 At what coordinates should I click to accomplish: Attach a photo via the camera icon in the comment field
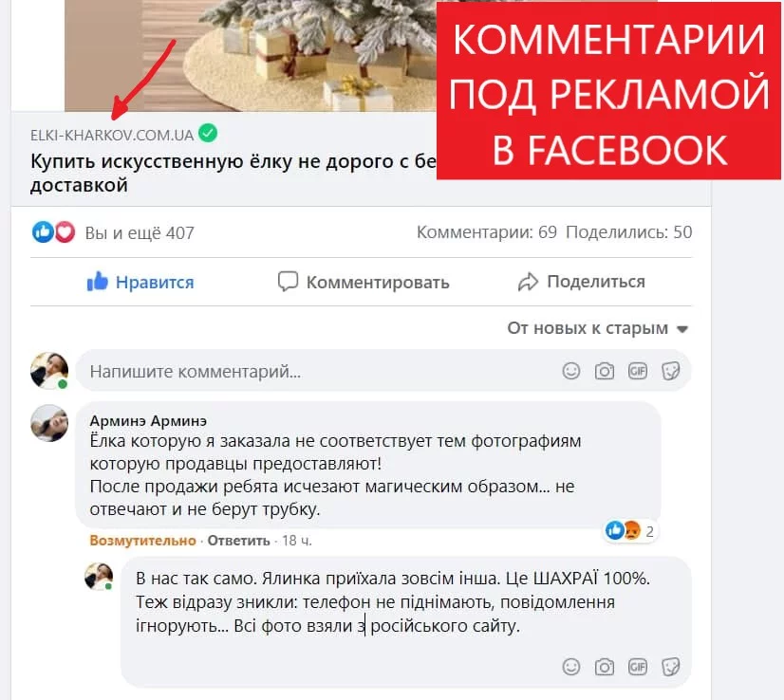pyautogui.click(x=604, y=371)
